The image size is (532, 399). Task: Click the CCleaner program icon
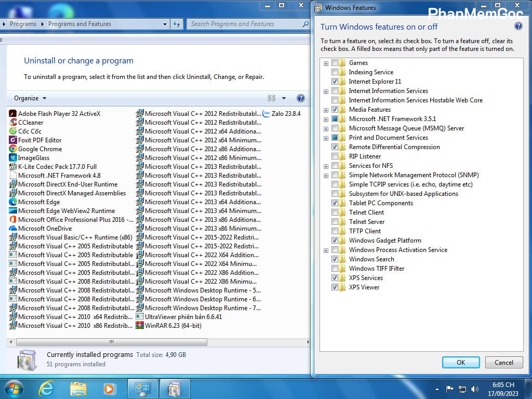coord(13,123)
